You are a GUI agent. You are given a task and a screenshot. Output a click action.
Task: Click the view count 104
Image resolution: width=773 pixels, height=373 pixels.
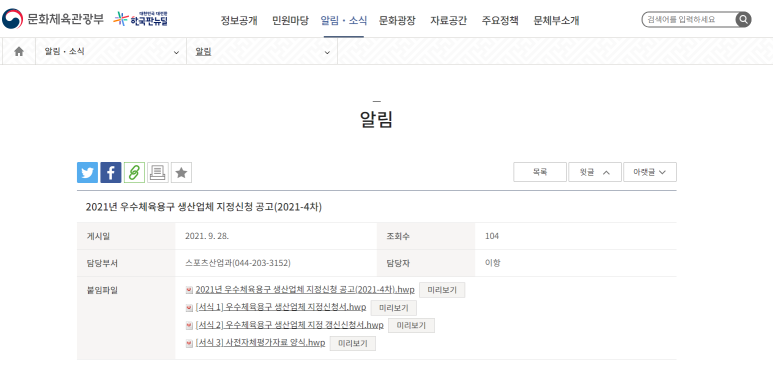coord(492,236)
